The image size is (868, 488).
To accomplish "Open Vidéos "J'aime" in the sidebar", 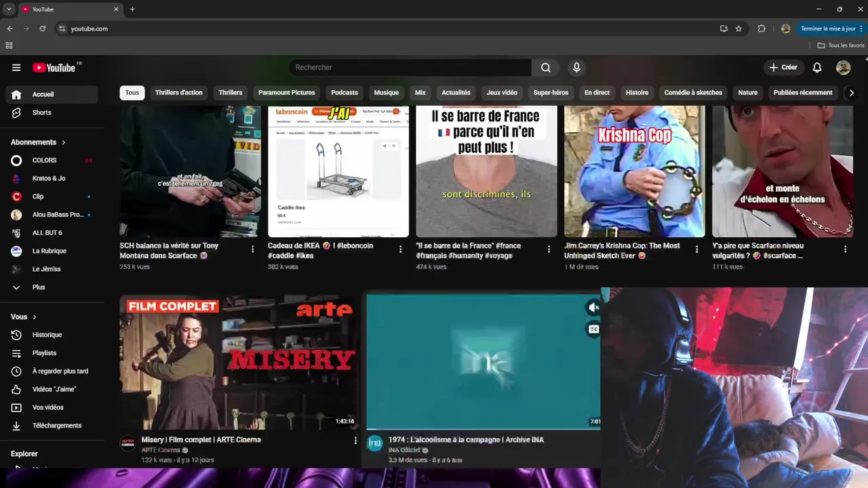I will click(x=52, y=389).
